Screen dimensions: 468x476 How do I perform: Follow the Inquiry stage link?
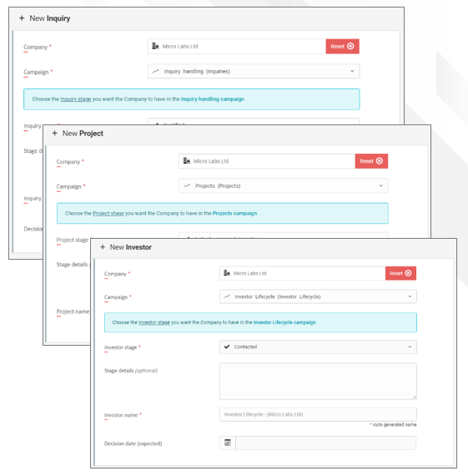[76, 99]
